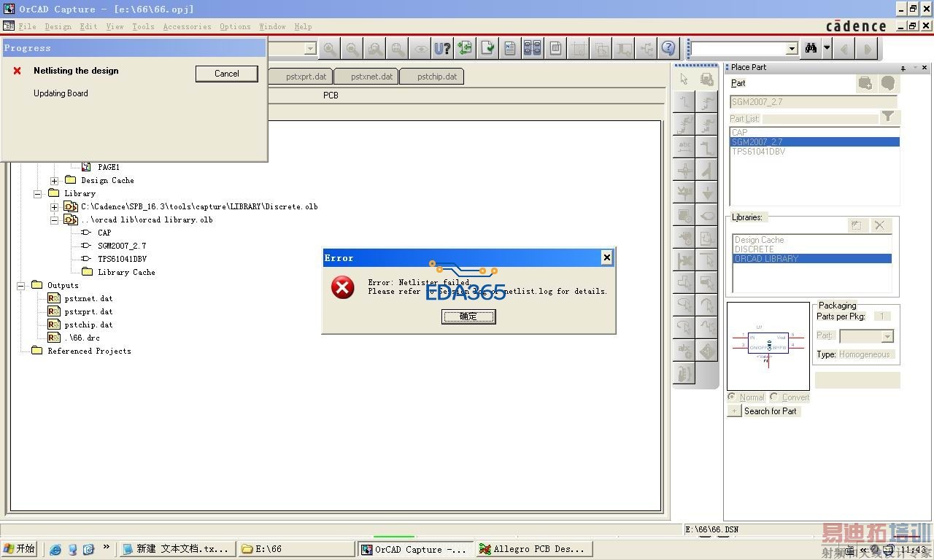Click the part name input field

pyautogui.click(x=813, y=102)
